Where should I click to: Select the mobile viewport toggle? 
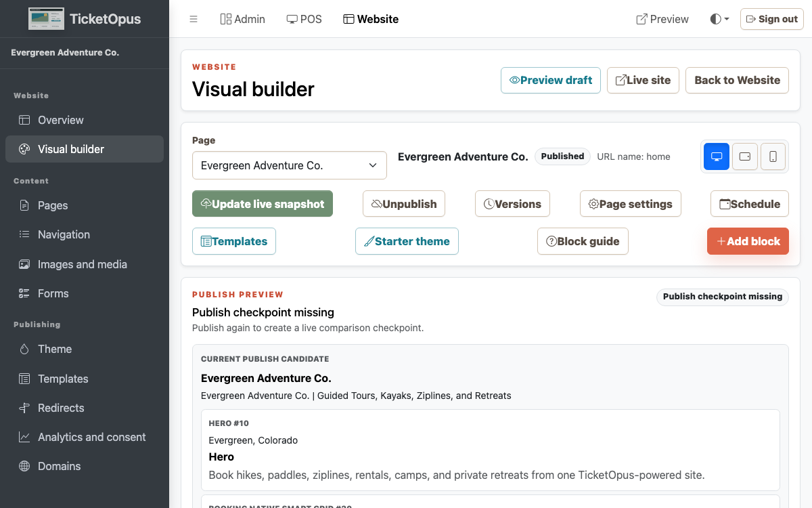coord(773,156)
